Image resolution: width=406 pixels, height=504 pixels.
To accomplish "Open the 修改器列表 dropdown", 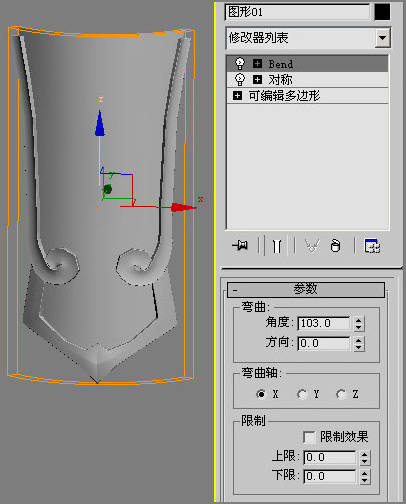I will (382, 38).
